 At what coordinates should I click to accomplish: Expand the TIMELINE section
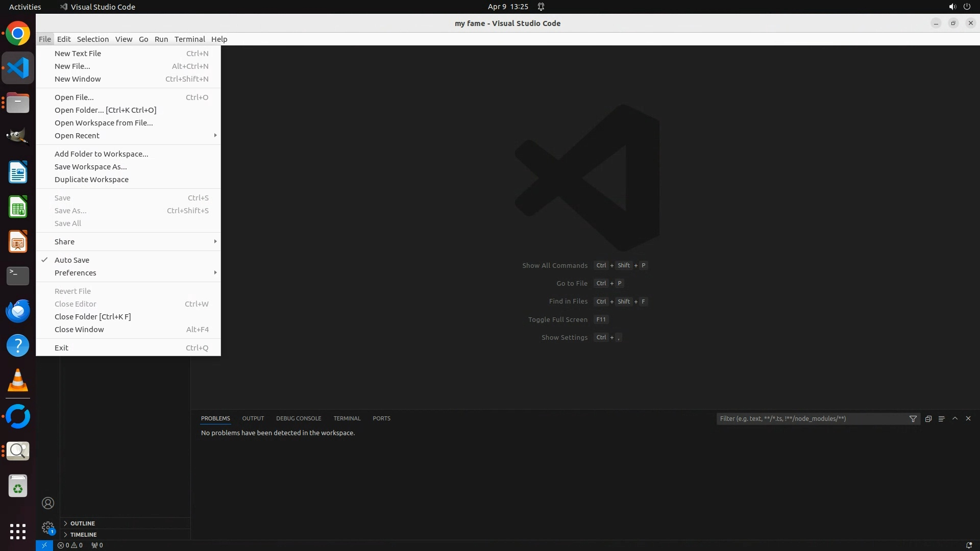click(83, 534)
